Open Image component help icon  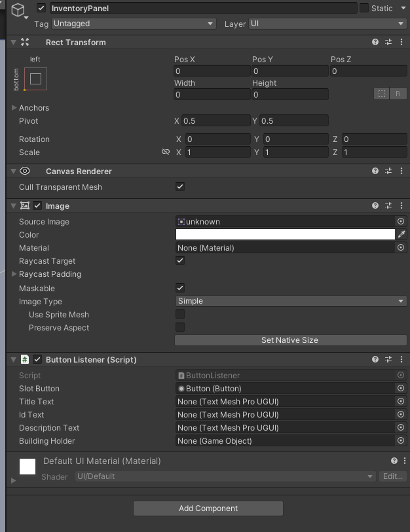375,205
